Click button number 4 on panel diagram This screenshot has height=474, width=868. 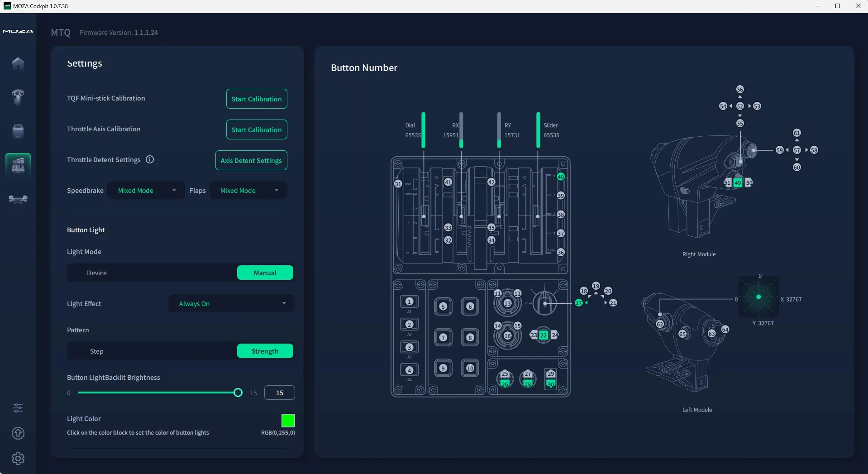[409, 370]
